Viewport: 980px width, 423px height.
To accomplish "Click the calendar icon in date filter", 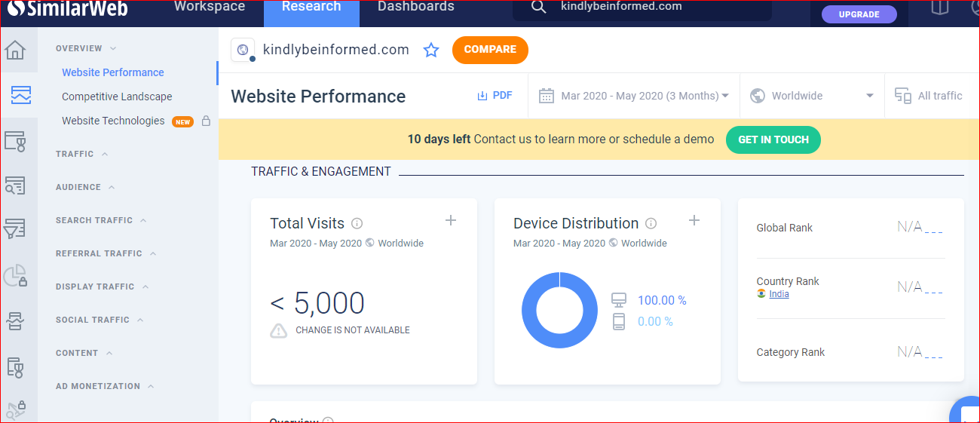I will click(x=547, y=96).
